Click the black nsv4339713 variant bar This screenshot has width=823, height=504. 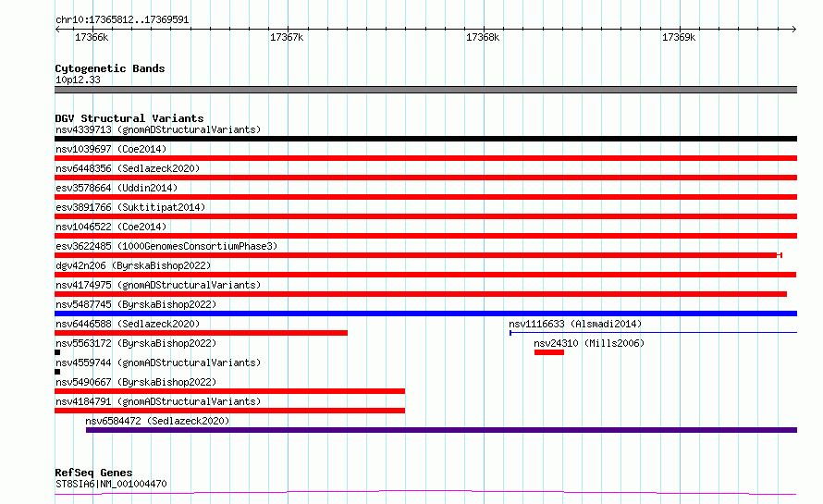(425, 139)
